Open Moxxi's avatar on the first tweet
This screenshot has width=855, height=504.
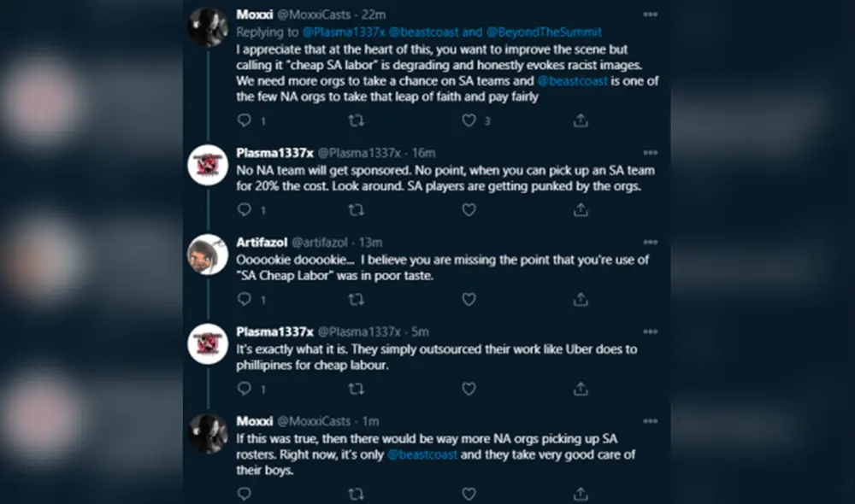click(207, 27)
